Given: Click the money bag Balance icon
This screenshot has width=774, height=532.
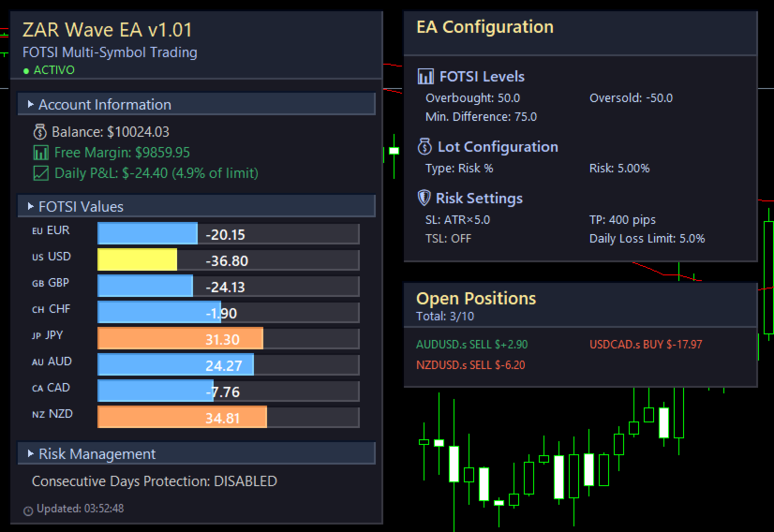Looking at the screenshot, I should click(40, 132).
